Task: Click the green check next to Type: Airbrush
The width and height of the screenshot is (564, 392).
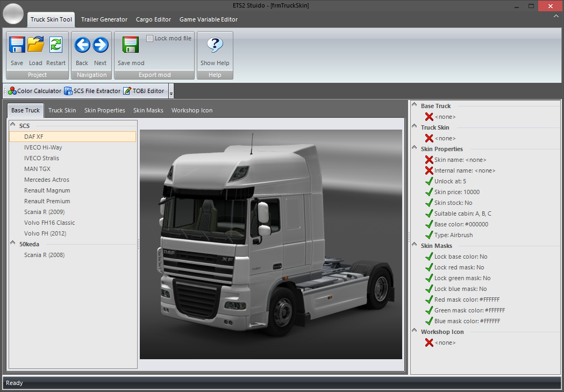Action: pos(429,235)
